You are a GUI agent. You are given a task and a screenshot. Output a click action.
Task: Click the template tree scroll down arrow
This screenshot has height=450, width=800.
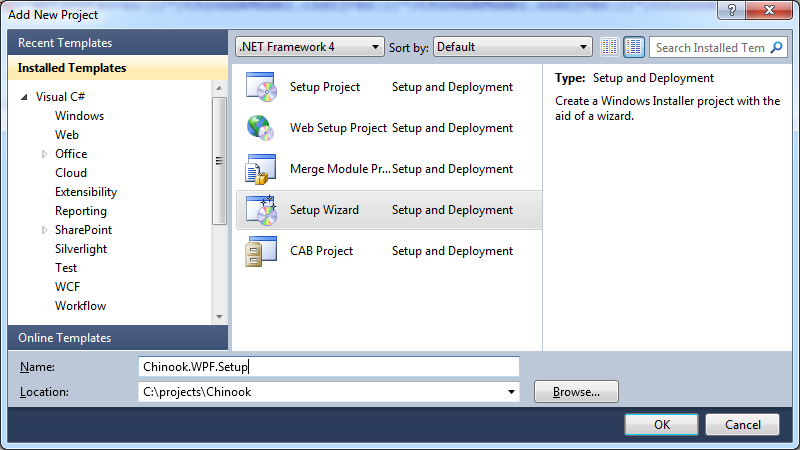[219, 317]
